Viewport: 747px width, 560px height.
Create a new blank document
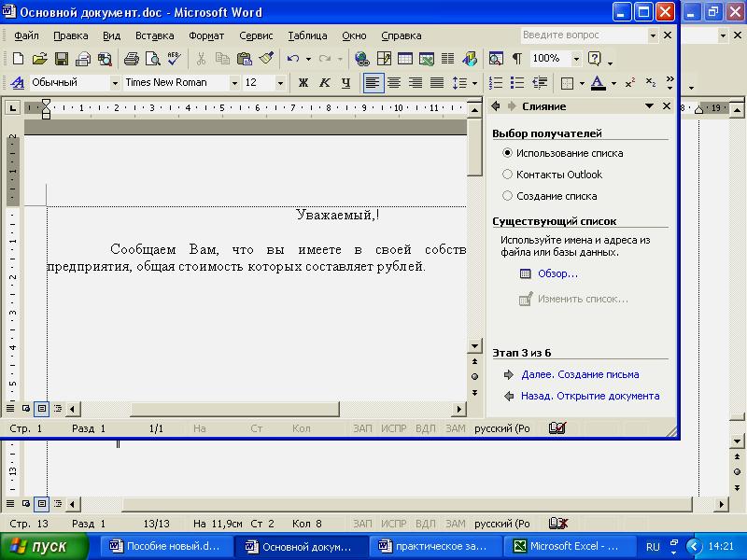pyautogui.click(x=18, y=59)
